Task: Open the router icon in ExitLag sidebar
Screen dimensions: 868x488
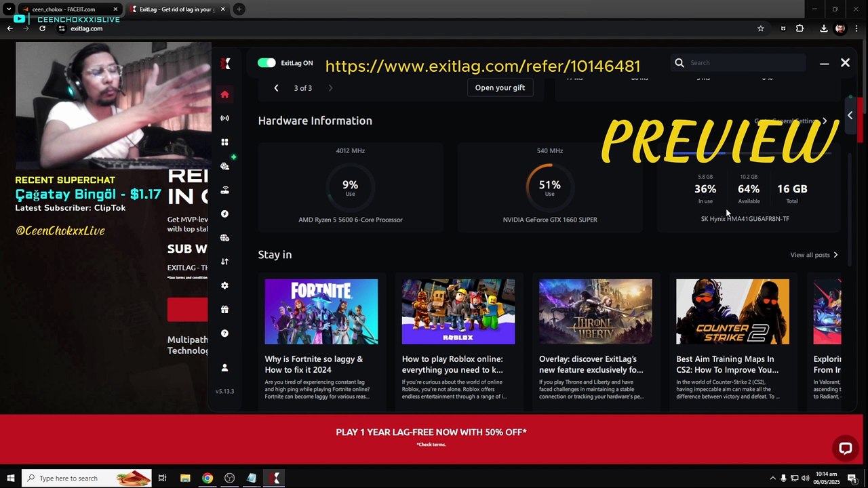Action: [224, 190]
